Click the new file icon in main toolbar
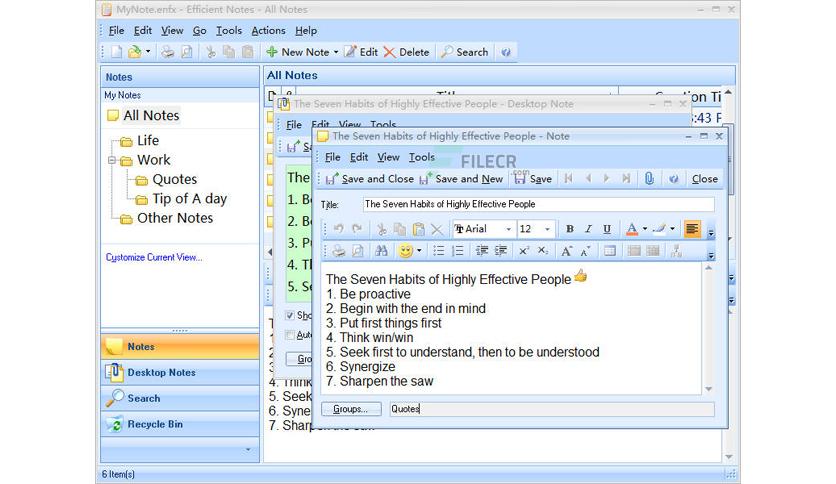The image size is (836, 484). point(116,52)
